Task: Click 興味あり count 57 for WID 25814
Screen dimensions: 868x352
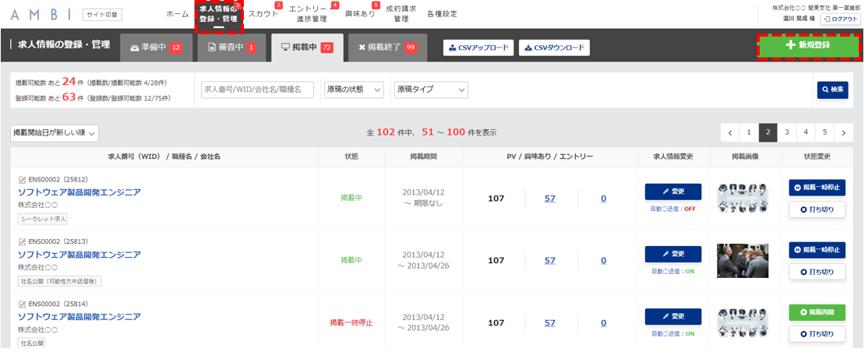Action: tap(549, 323)
